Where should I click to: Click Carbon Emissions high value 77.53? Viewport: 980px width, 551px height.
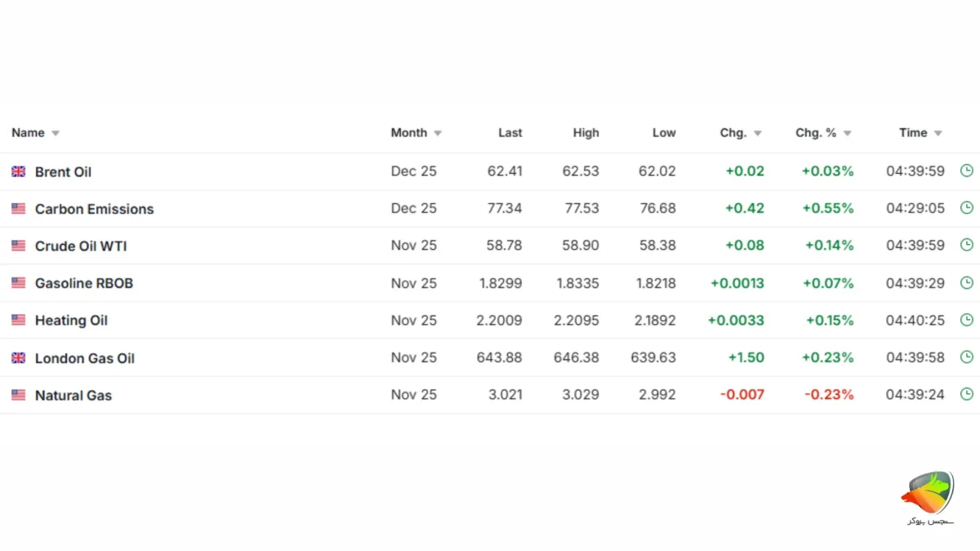pyautogui.click(x=581, y=208)
